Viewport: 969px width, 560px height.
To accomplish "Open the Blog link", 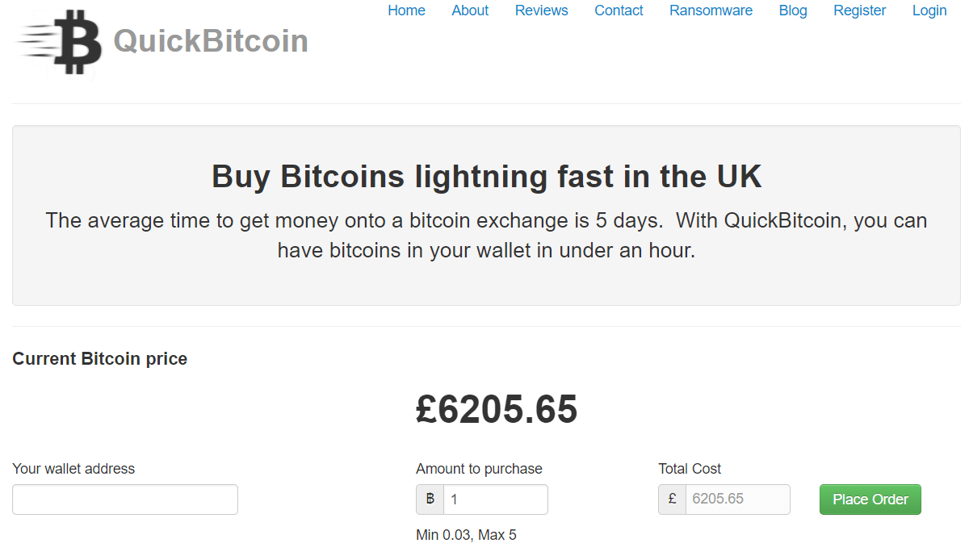I will (x=793, y=10).
